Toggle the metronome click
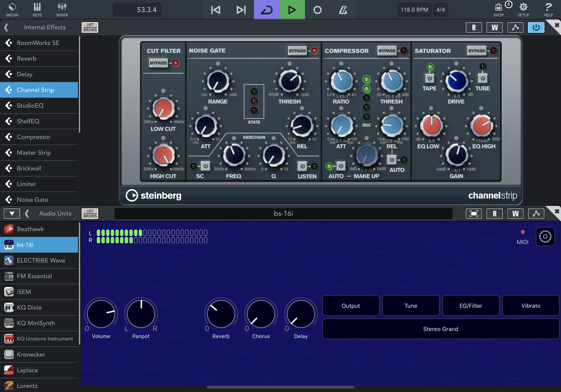 [343, 10]
